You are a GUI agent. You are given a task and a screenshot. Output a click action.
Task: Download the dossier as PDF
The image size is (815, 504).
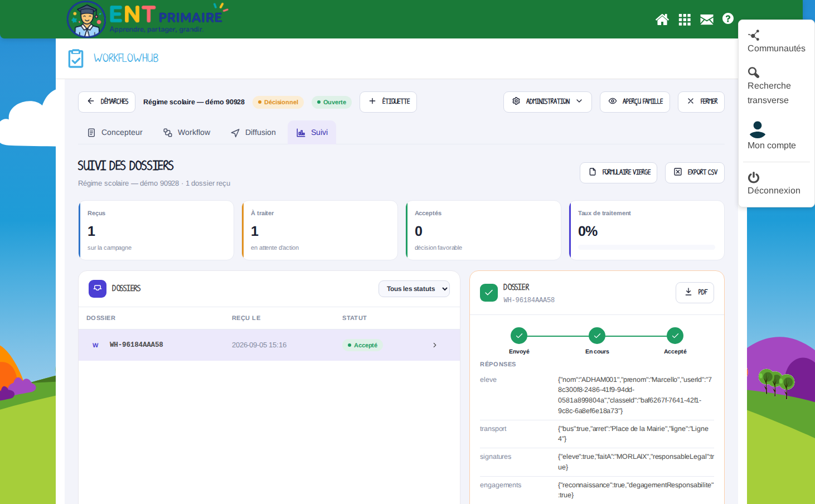click(x=695, y=293)
